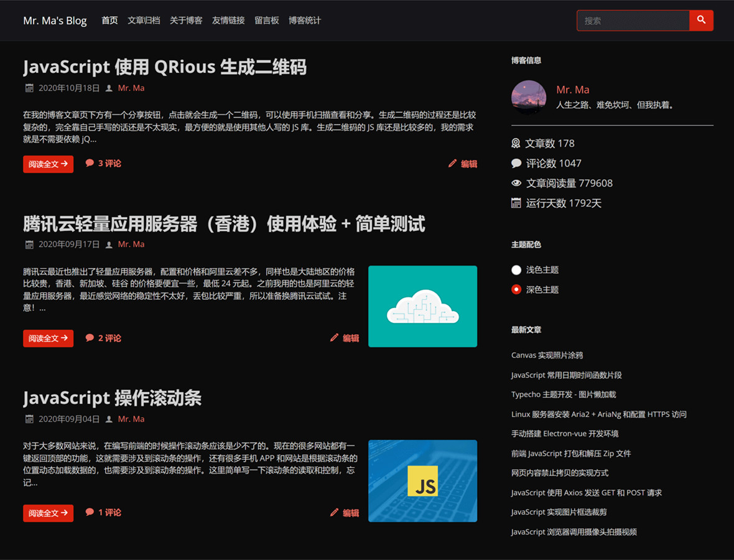The width and height of the screenshot is (734, 560).
Task: Open recent post 网页内容禁止拷贝的实现方式
Action: [x=560, y=473]
